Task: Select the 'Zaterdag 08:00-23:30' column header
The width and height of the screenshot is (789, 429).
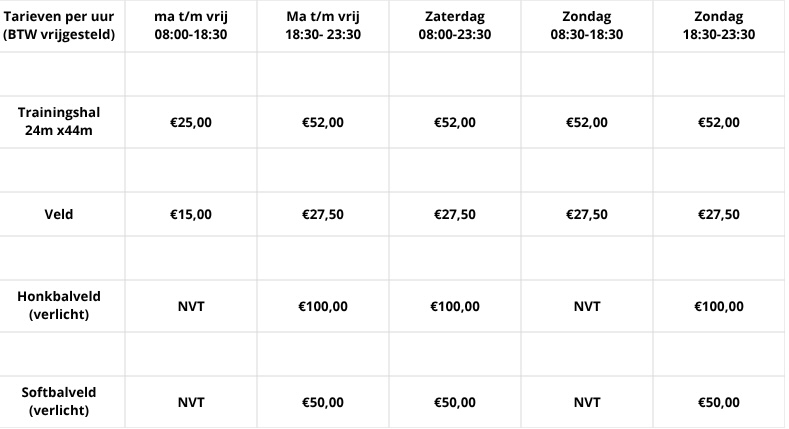Action: coord(455,26)
